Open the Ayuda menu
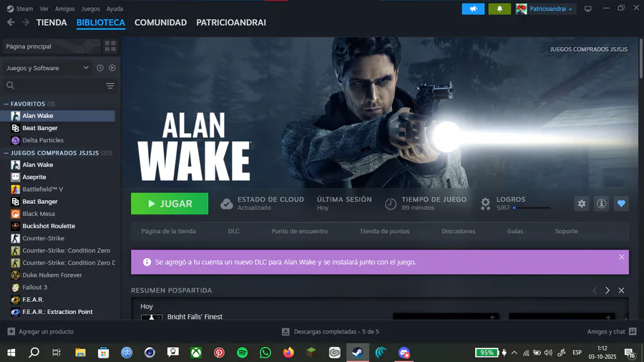This screenshot has width=644, height=362. pos(114,9)
